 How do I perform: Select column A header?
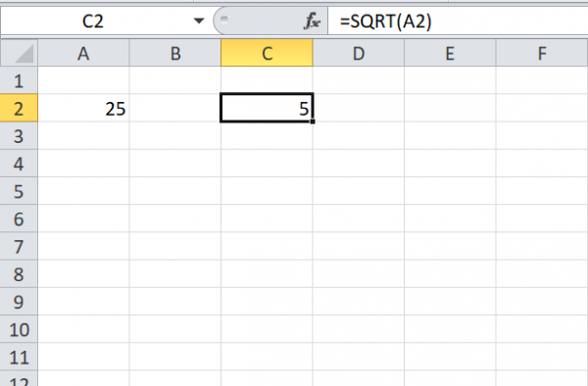click(83, 53)
